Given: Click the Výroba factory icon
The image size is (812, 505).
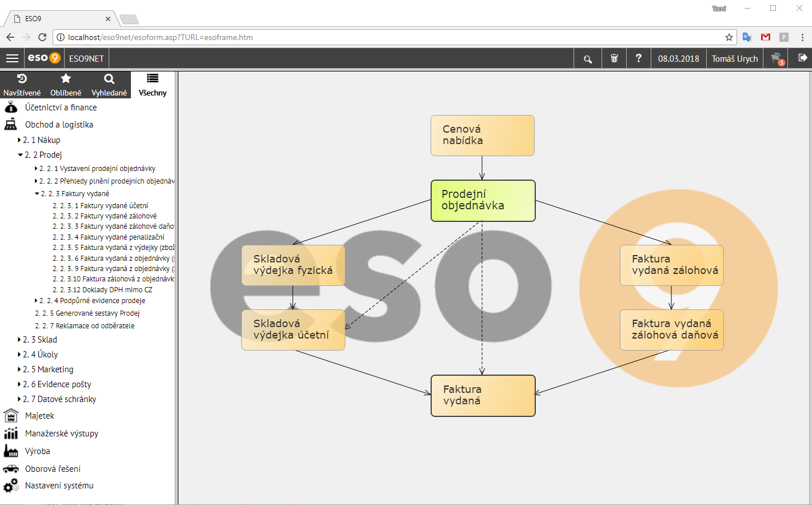Looking at the screenshot, I should [x=11, y=451].
